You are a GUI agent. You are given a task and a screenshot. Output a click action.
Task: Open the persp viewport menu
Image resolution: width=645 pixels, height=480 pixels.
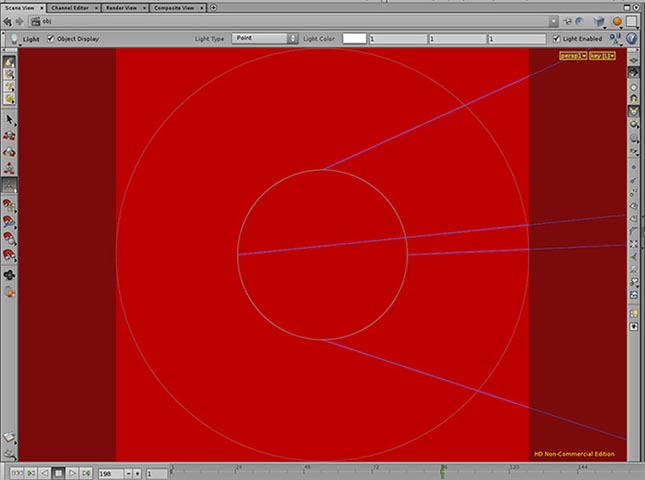(573, 56)
